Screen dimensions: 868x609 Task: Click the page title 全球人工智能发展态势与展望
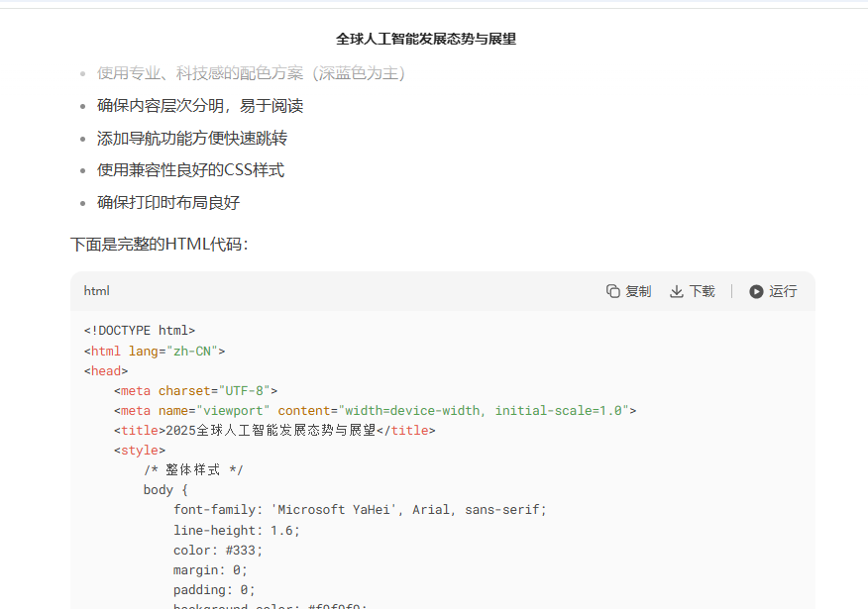coord(426,40)
